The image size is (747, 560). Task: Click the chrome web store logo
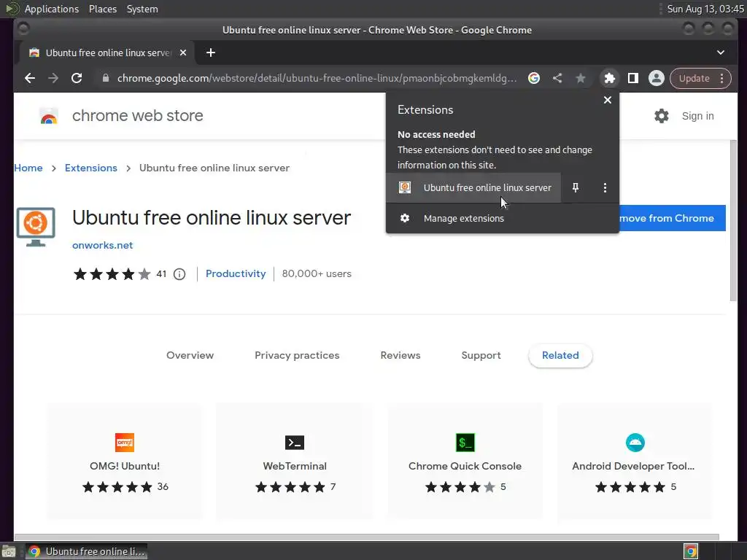[49, 116]
